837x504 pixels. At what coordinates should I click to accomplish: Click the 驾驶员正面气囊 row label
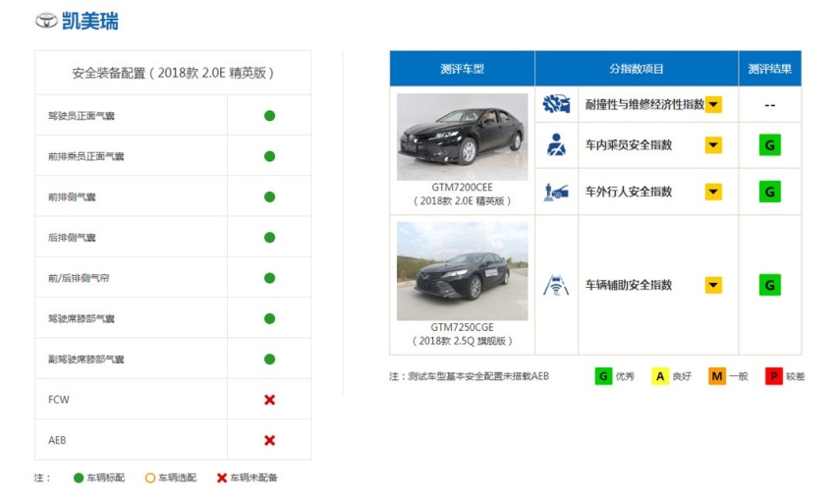point(82,116)
